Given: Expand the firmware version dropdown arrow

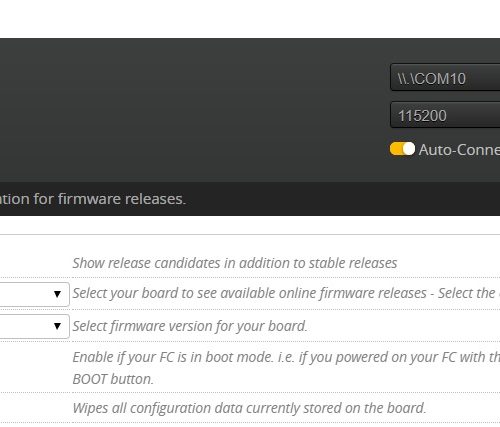Looking at the screenshot, I should pyautogui.click(x=57, y=326).
